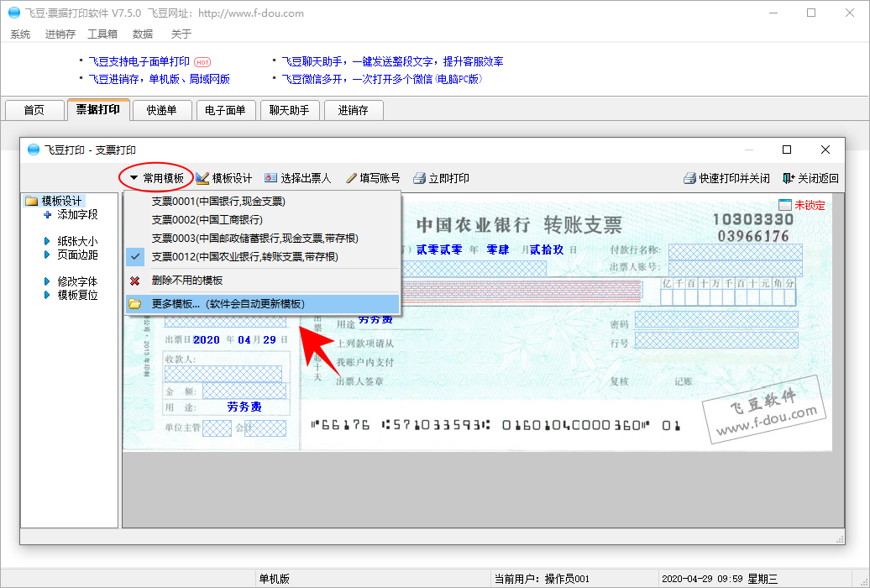The height and width of the screenshot is (588, 870).
Task: Click the HOT badge beside 电子面单打印
Action: (202, 62)
